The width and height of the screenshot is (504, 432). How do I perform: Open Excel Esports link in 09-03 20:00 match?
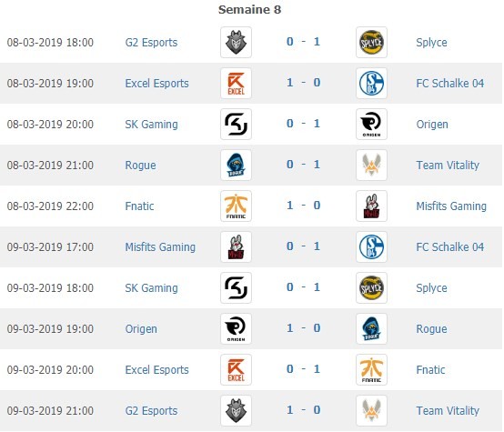pos(156,369)
